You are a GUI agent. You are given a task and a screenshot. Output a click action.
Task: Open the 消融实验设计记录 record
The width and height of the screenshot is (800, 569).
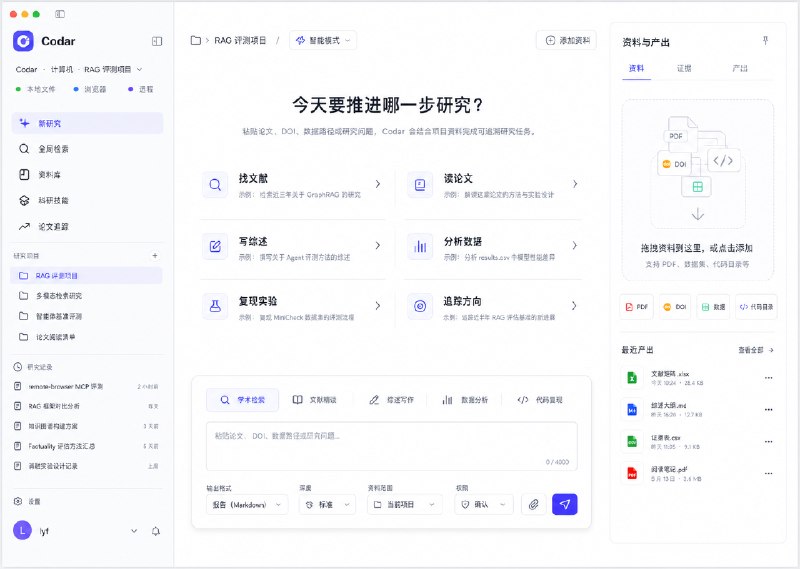click(87, 466)
